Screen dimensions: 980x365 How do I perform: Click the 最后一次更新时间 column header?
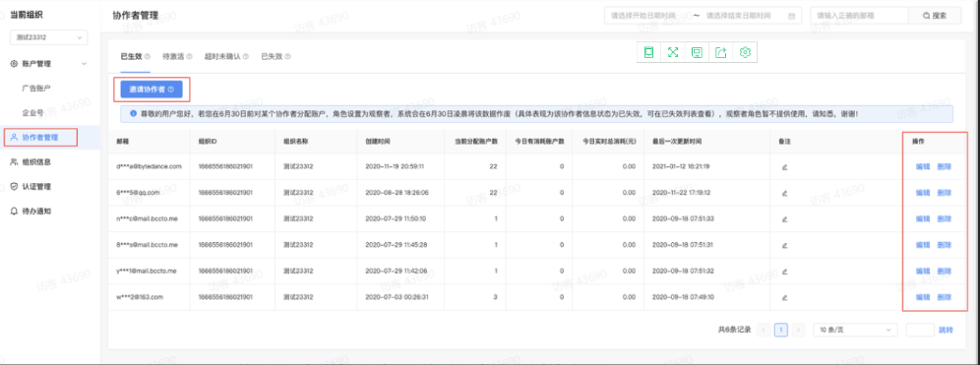(677, 142)
